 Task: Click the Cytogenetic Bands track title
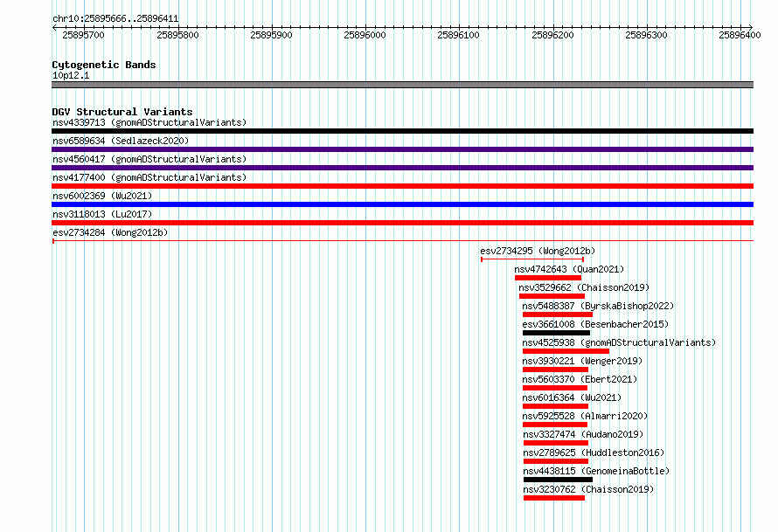point(104,65)
